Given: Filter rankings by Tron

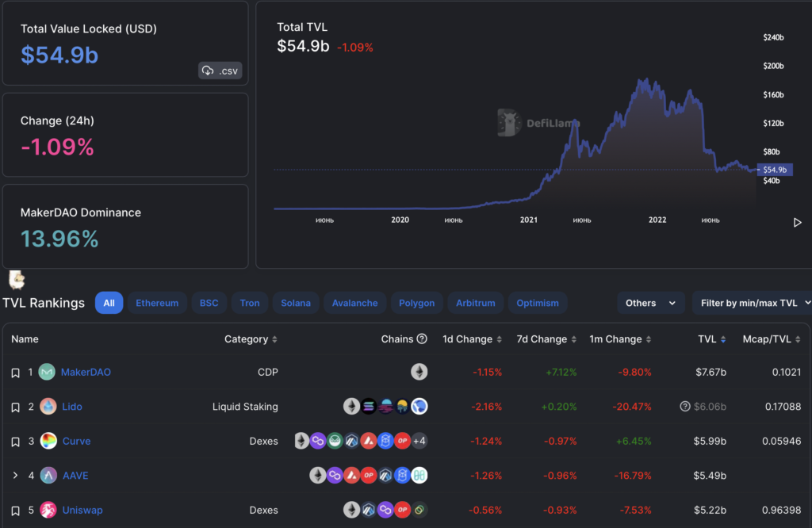Looking at the screenshot, I should click(250, 303).
